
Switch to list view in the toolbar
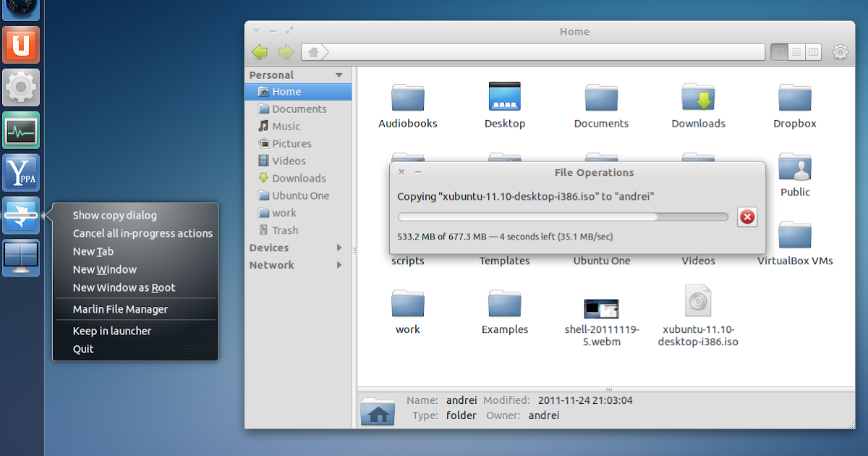[x=796, y=51]
